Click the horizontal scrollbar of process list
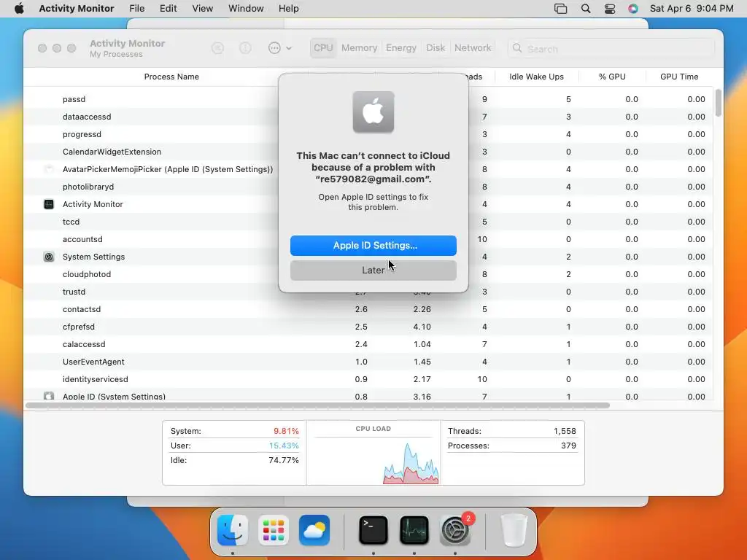The image size is (747, 560). tap(317, 405)
